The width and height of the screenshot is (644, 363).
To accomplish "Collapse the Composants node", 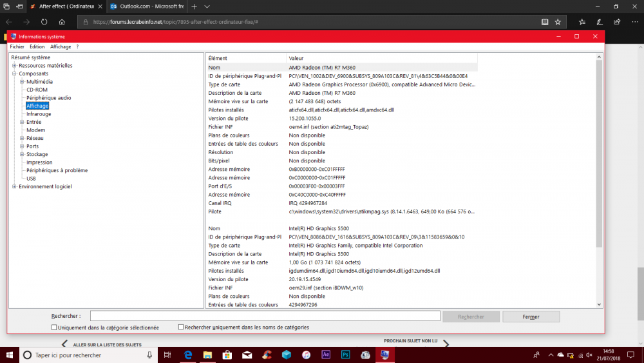I will pyautogui.click(x=14, y=74).
